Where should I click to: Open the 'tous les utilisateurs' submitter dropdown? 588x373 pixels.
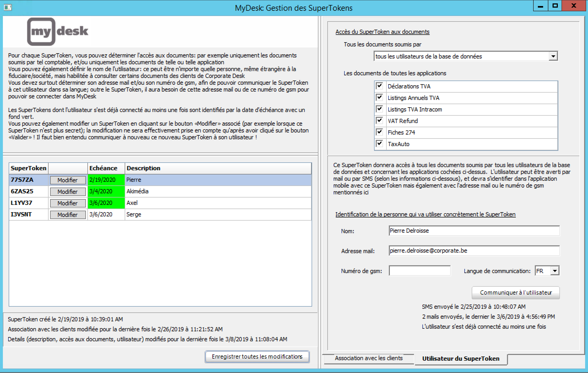point(553,56)
